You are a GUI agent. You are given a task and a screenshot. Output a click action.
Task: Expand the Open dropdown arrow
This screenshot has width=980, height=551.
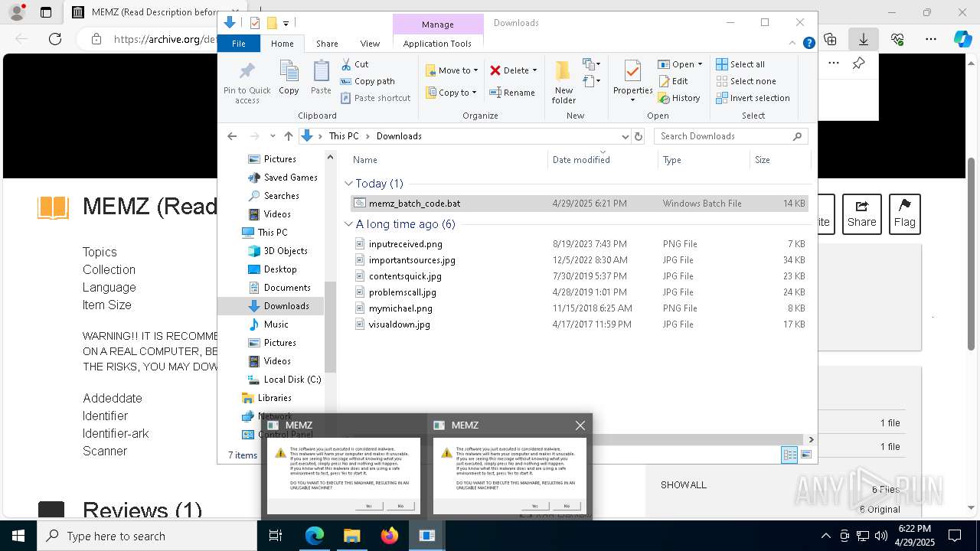coord(700,64)
